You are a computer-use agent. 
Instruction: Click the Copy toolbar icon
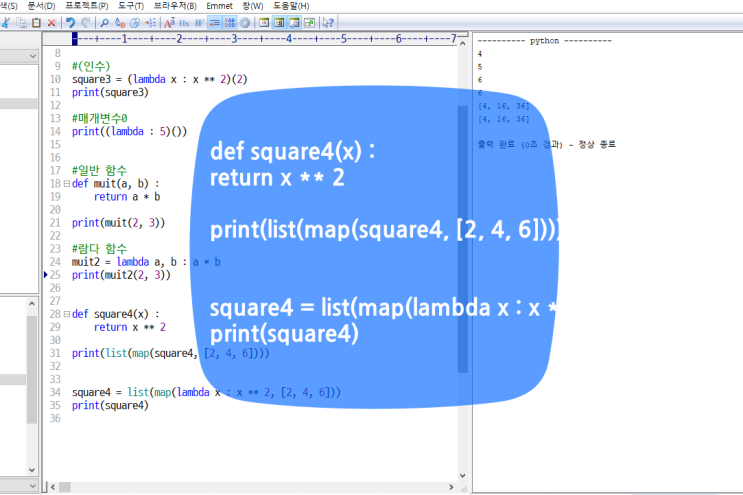pos(21,22)
